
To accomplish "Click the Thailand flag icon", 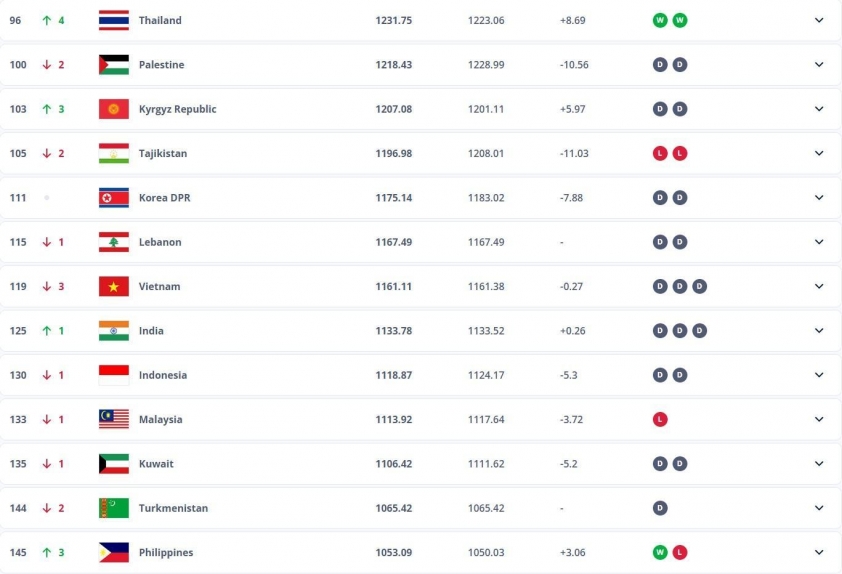I will tap(114, 20).
